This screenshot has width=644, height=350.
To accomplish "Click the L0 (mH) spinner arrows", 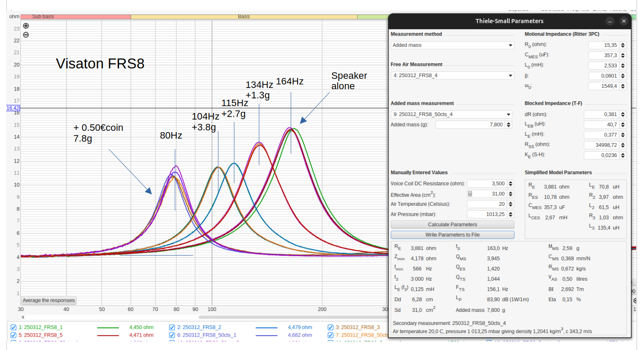I will point(622,66).
